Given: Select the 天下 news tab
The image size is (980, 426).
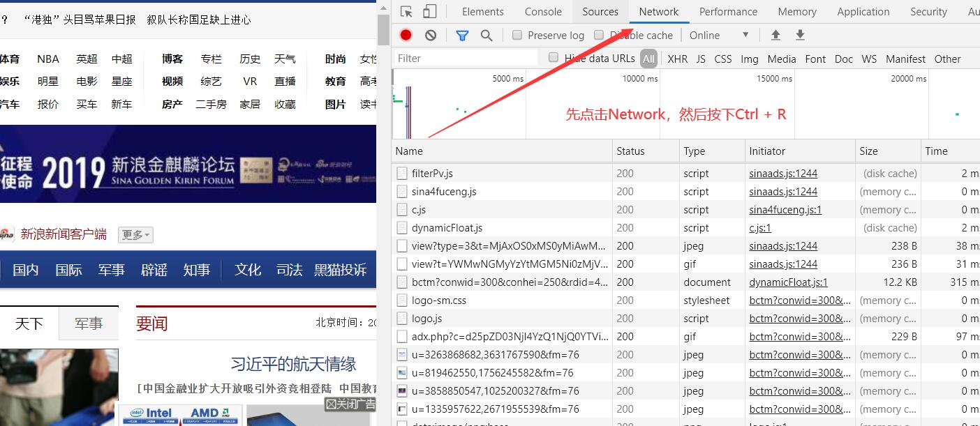Looking at the screenshot, I should coord(29,324).
